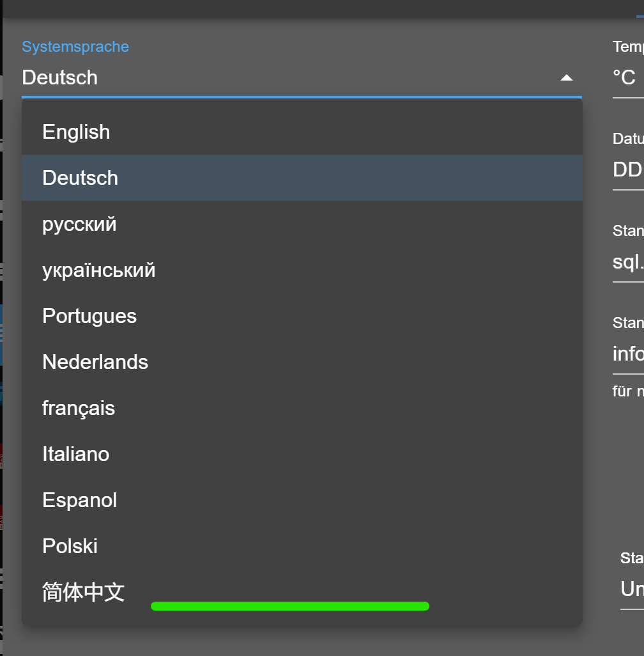Choose Espanol from the language list
The width and height of the screenshot is (644, 656).
point(80,500)
